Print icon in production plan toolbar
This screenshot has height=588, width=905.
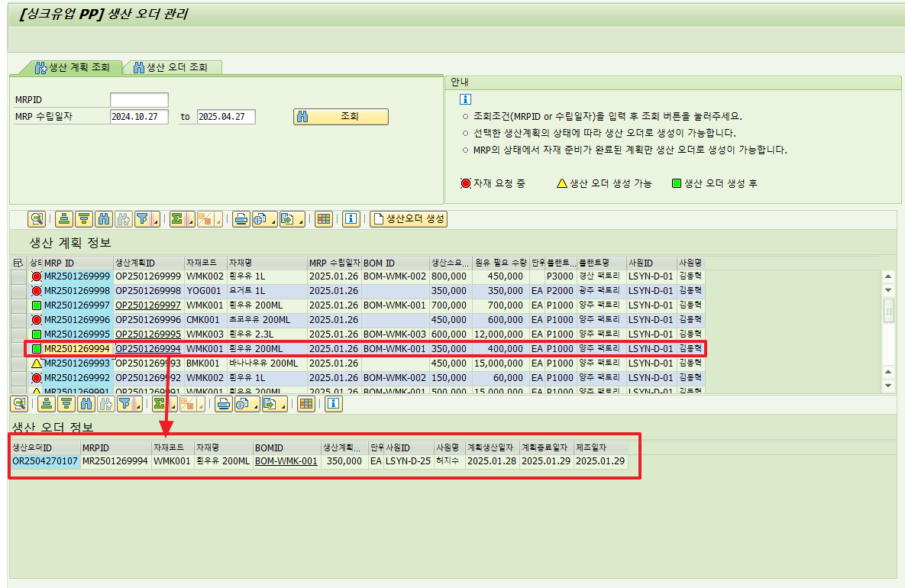(x=241, y=219)
